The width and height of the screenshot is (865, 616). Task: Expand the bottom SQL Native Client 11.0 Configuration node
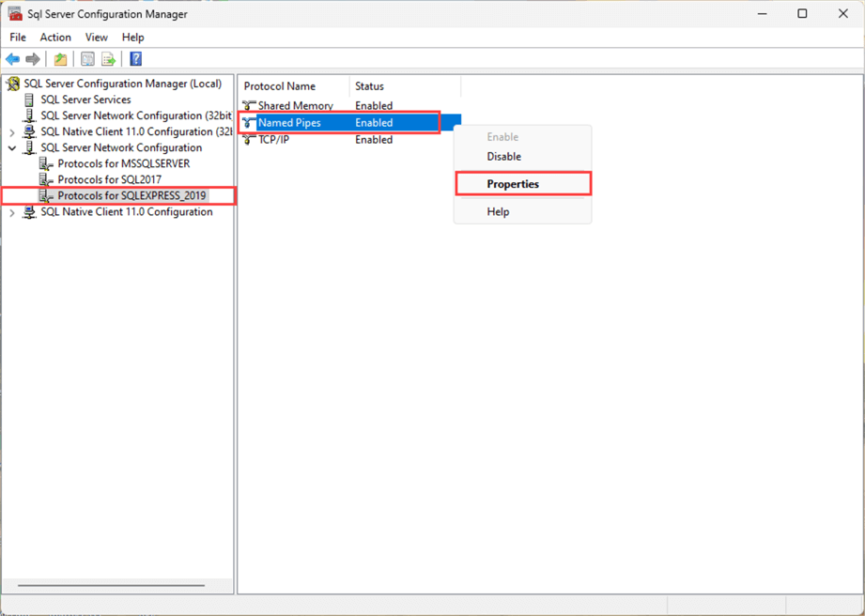[x=12, y=212]
